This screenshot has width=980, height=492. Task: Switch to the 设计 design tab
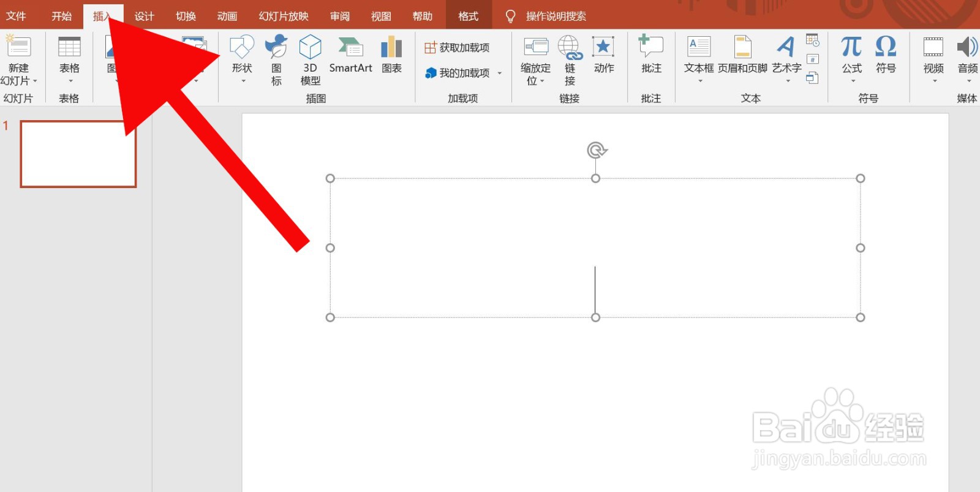(x=145, y=17)
